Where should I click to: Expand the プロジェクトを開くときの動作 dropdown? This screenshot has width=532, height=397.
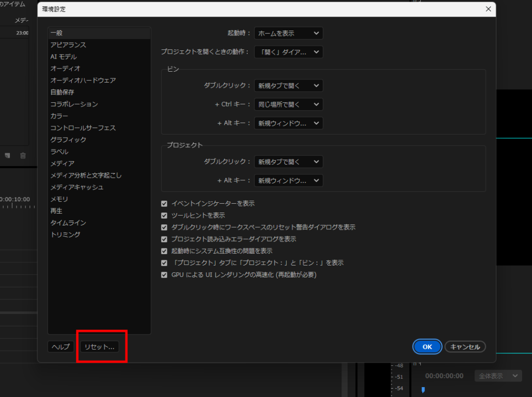pos(288,52)
